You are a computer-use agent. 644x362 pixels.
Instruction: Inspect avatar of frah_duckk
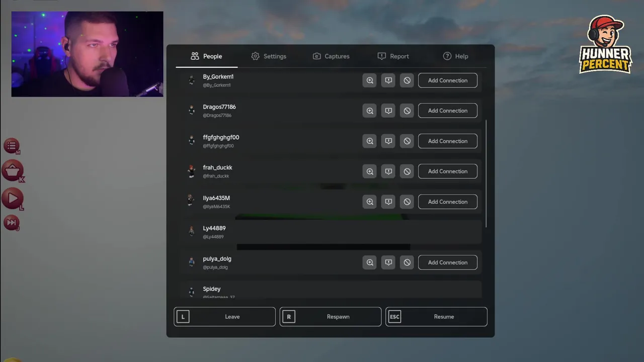coord(370,171)
